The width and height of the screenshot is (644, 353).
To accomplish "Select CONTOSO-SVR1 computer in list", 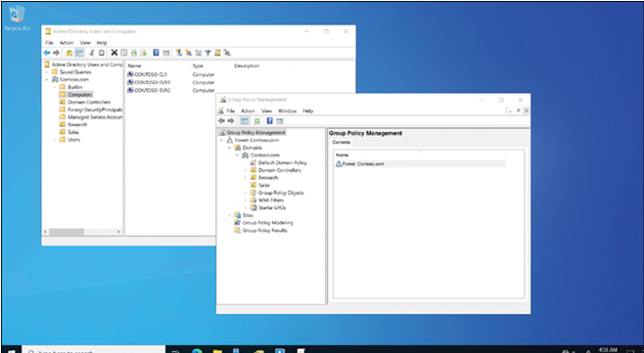I will coord(149,82).
